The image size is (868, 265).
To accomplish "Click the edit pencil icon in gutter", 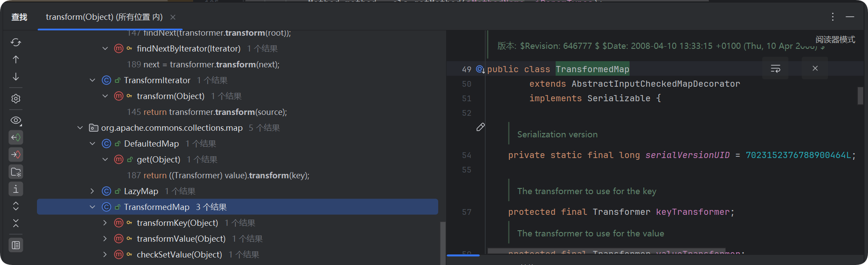I will pos(480,127).
